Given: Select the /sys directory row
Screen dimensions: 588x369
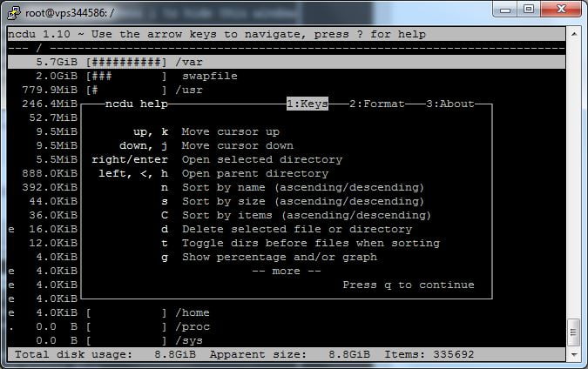Looking at the screenshot, I should coord(287,340).
